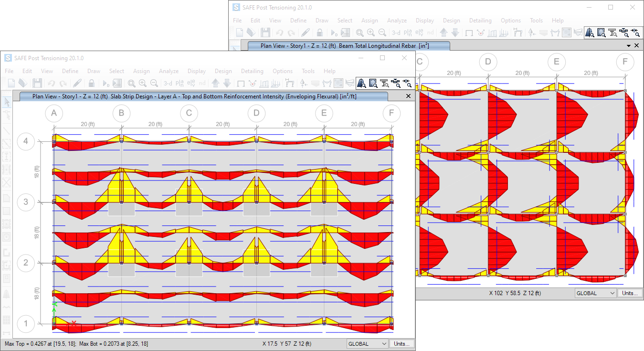Open the Detailing menu in the back window
The width and height of the screenshot is (644, 351).
pos(480,20)
